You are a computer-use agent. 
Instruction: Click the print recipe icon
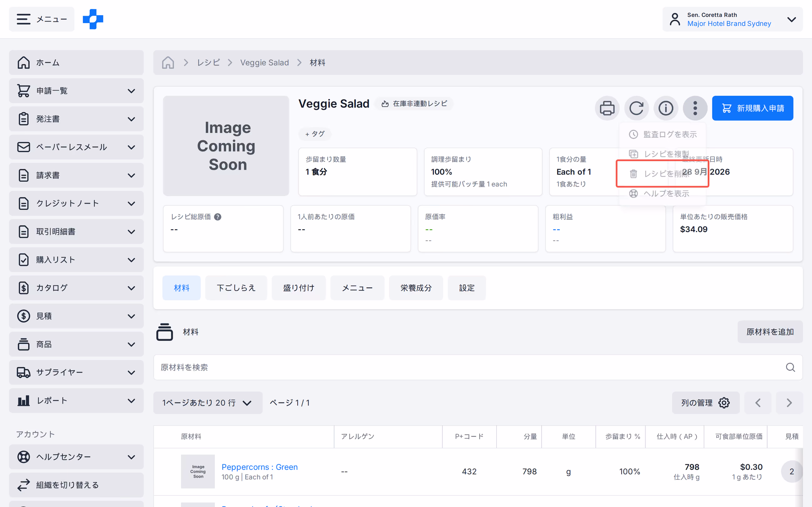[607, 108]
